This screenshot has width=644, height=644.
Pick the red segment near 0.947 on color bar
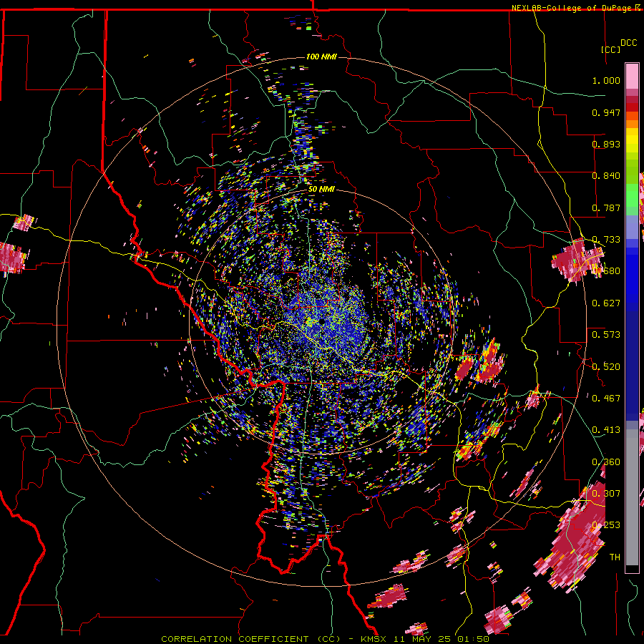[x=632, y=107]
